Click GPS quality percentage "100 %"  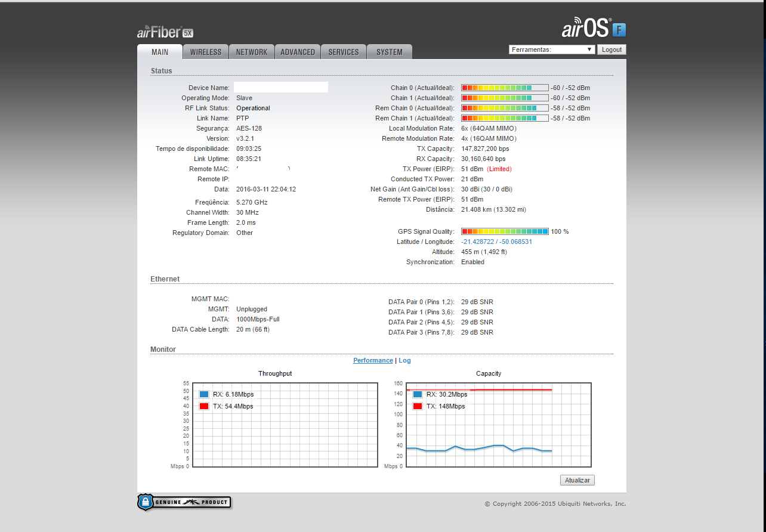560,231
